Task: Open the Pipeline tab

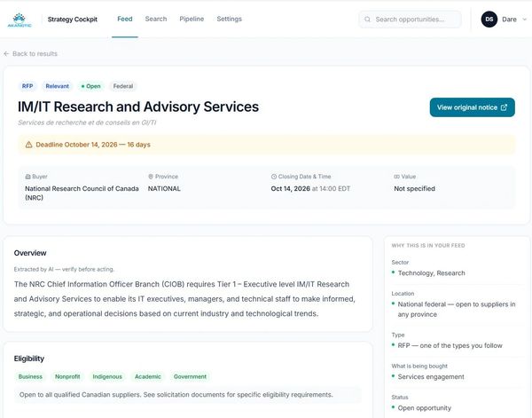Action: coord(192,19)
